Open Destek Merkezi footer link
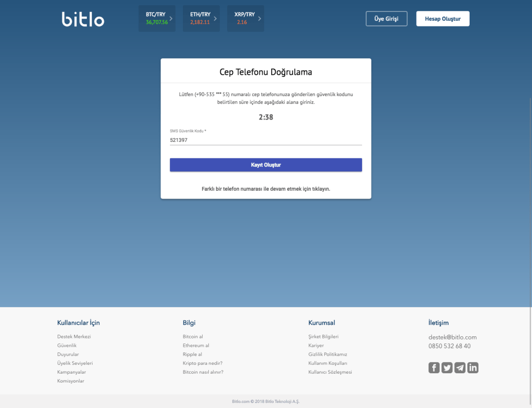 pos(74,336)
